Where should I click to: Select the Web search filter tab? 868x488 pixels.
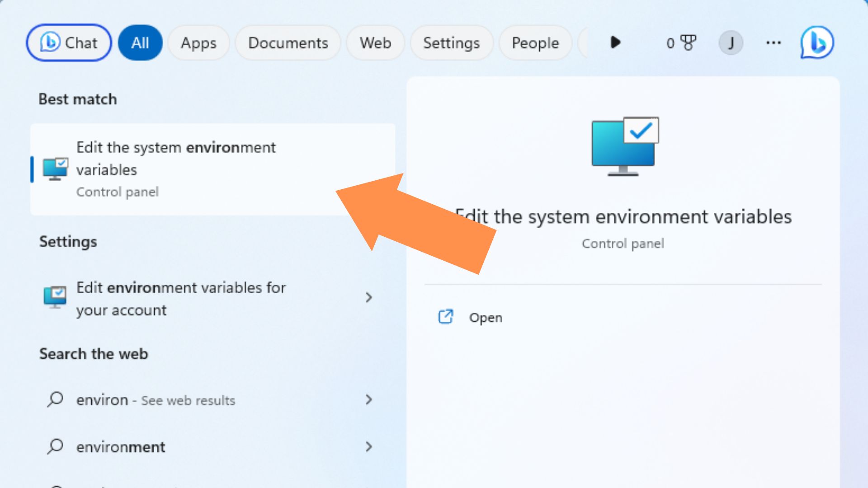coord(374,42)
